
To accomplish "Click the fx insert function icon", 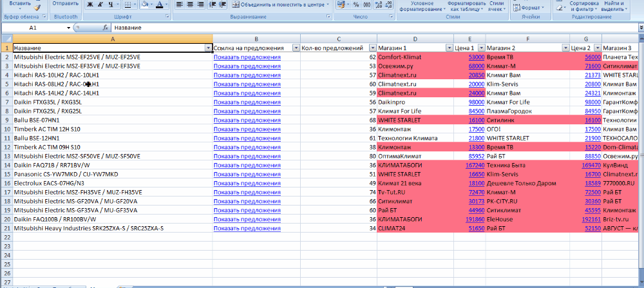I will (x=106, y=28).
